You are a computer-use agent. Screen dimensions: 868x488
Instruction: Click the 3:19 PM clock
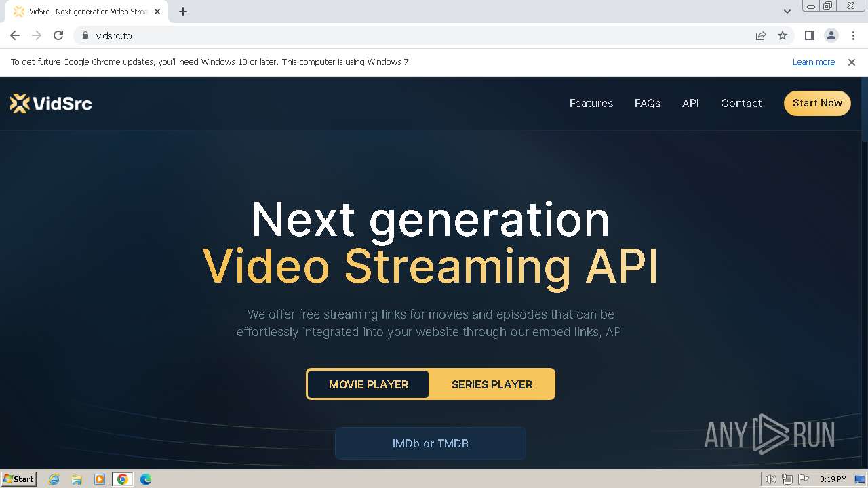pyautogui.click(x=833, y=479)
